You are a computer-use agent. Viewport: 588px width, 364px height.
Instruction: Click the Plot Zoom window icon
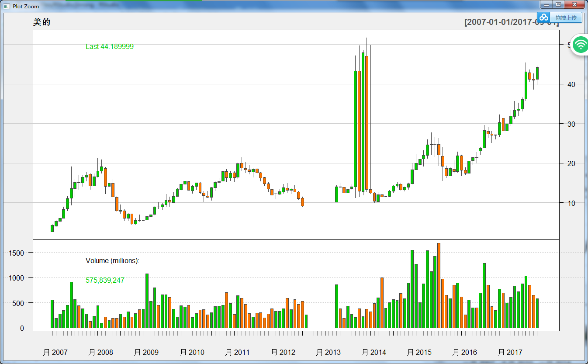click(7, 6)
